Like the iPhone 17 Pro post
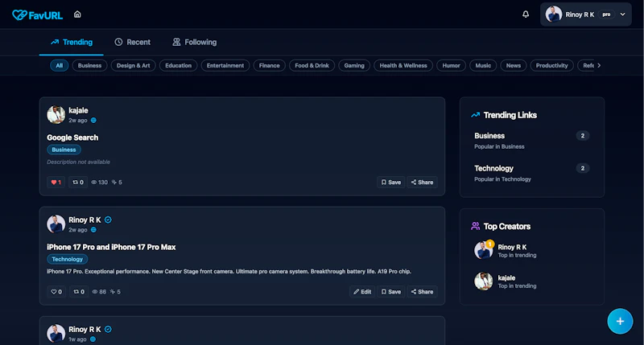644x345 pixels. (56, 292)
